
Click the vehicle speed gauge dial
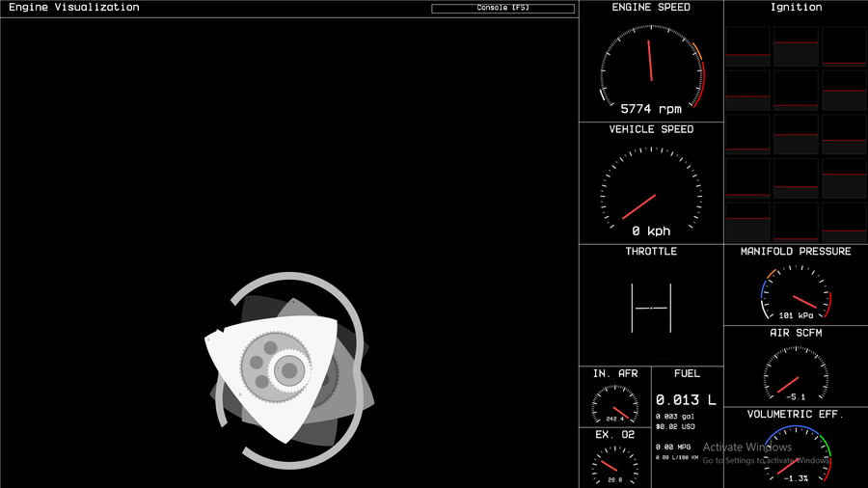point(651,188)
